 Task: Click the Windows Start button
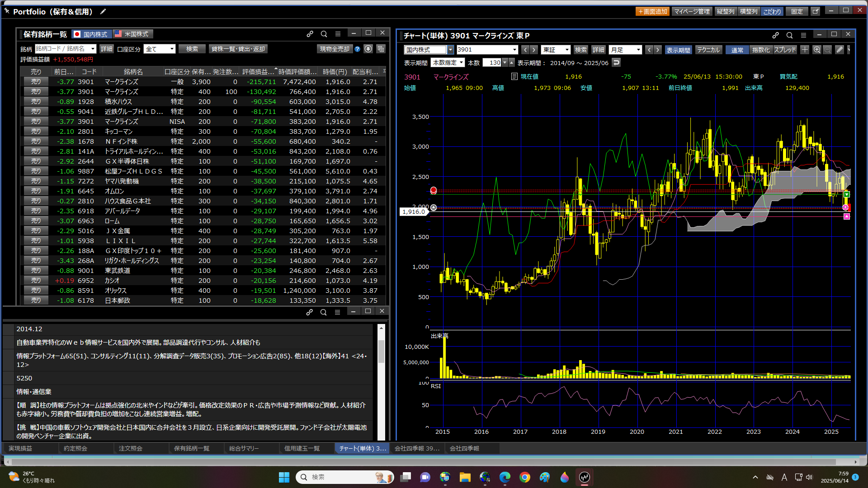pyautogui.click(x=284, y=477)
